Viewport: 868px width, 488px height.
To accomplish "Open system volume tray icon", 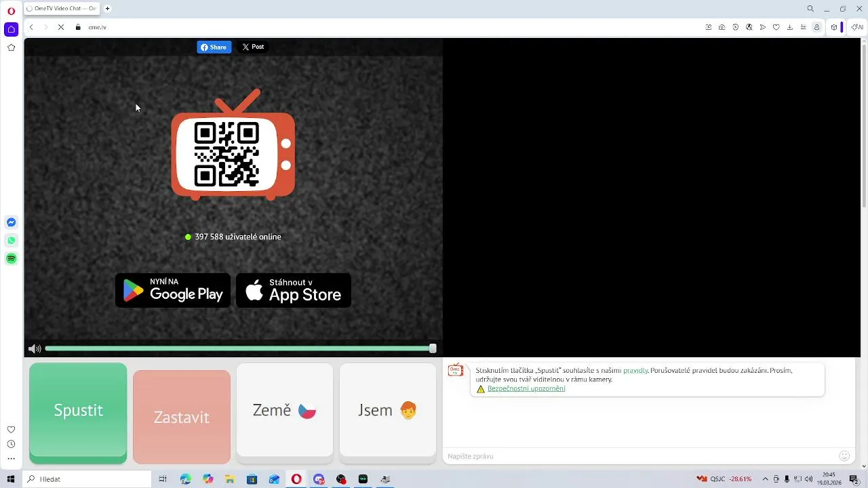I will click(809, 479).
